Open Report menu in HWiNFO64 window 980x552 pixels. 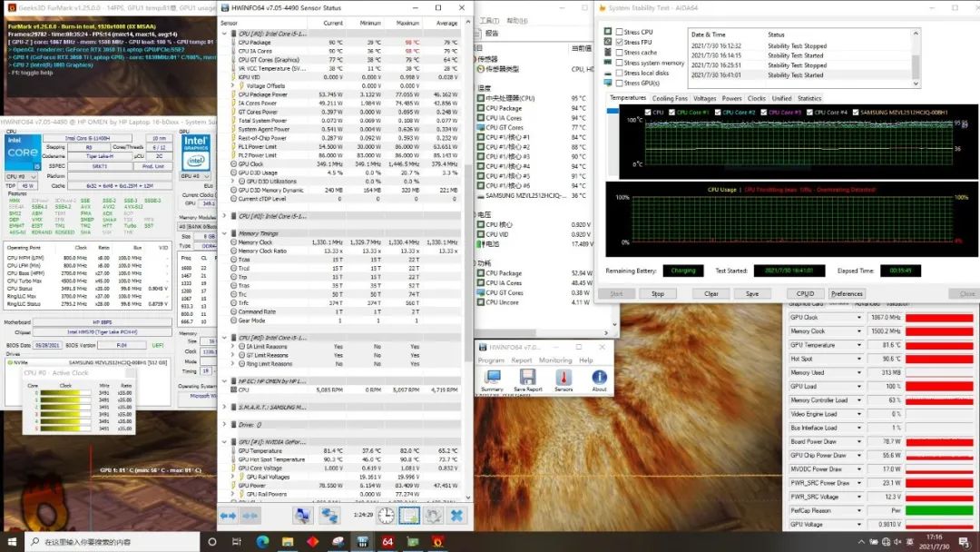(x=521, y=360)
